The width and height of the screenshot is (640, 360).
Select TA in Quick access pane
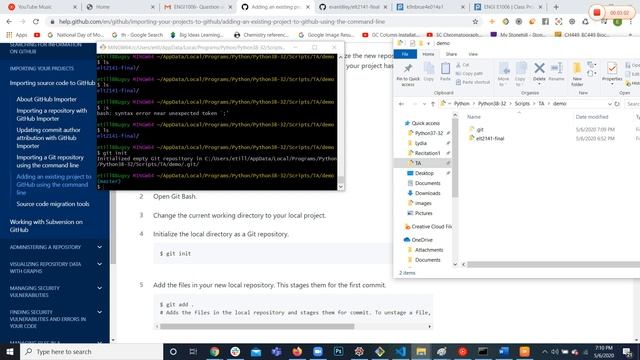click(x=418, y=163)
